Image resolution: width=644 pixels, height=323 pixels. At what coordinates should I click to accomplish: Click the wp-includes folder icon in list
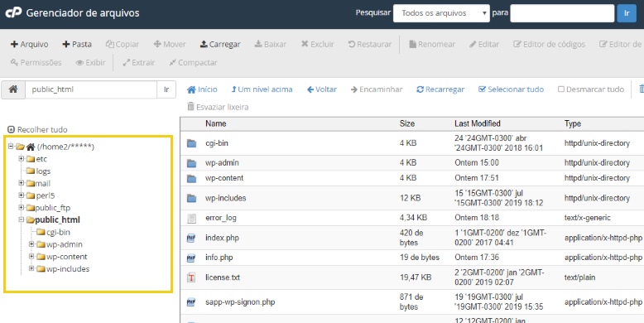pyautogui.click(x=191, y=198)
